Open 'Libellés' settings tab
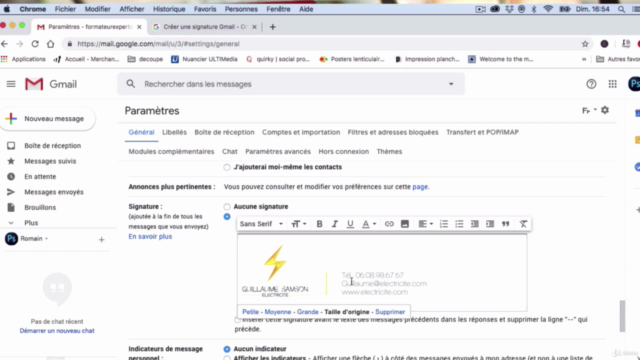This screenshot has width=640, height=360. pos(174,132)
